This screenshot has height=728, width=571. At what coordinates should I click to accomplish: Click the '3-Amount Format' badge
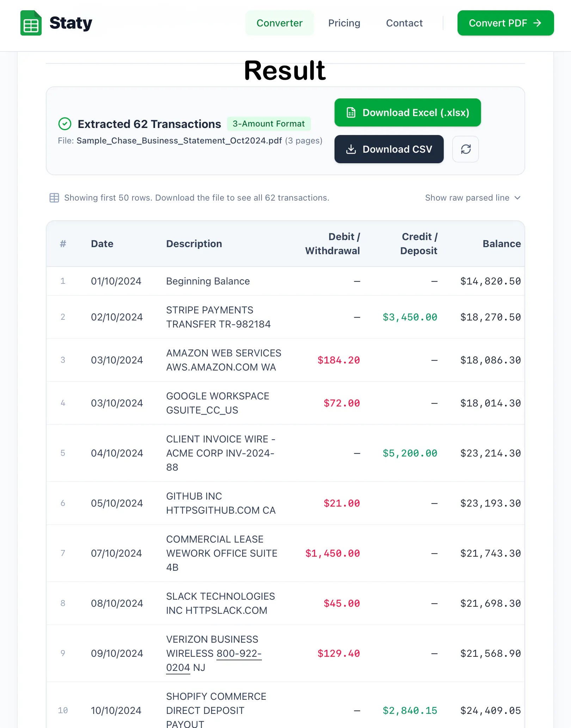[269, 124]
